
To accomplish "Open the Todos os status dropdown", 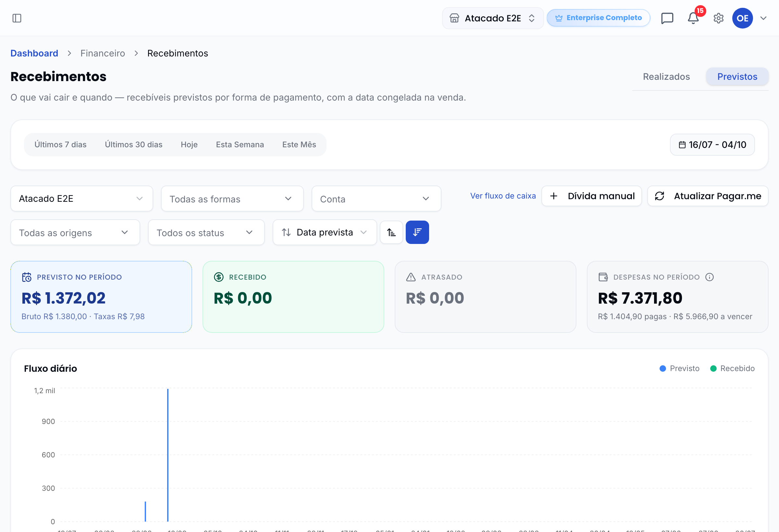I will click(x=206, y=233).
